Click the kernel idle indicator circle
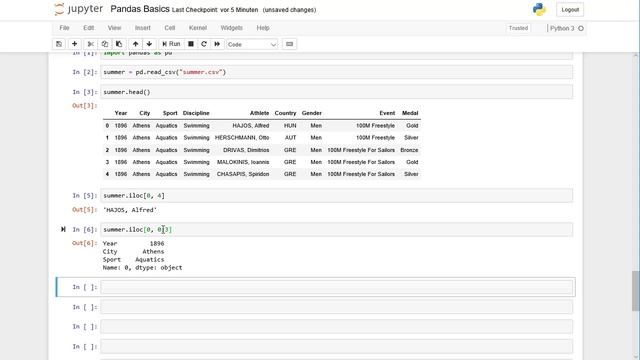Image resolution: width=640 pixels, height=360 pixels. pos(581,28)
